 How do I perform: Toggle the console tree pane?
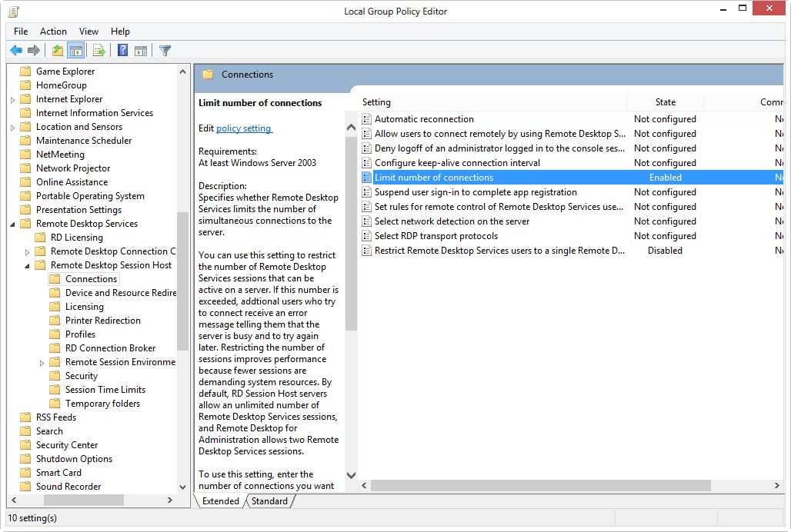pos(75,50)
